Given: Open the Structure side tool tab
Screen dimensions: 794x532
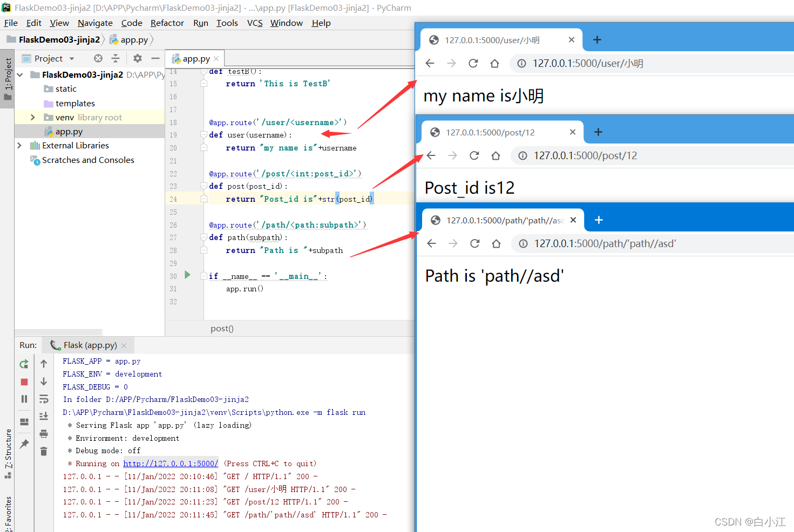Looking at the screenshot, I should click(8, 453).
